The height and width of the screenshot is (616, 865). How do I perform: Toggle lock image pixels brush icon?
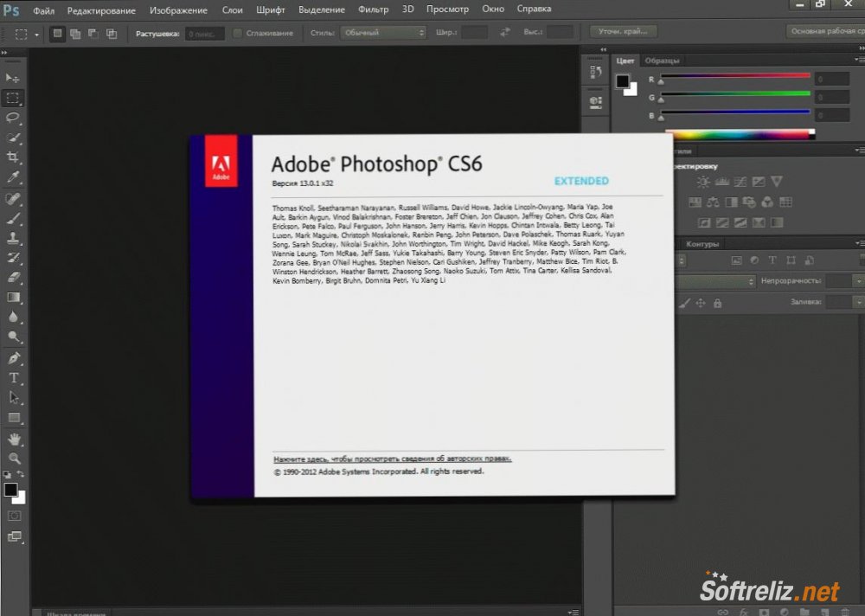684,303
